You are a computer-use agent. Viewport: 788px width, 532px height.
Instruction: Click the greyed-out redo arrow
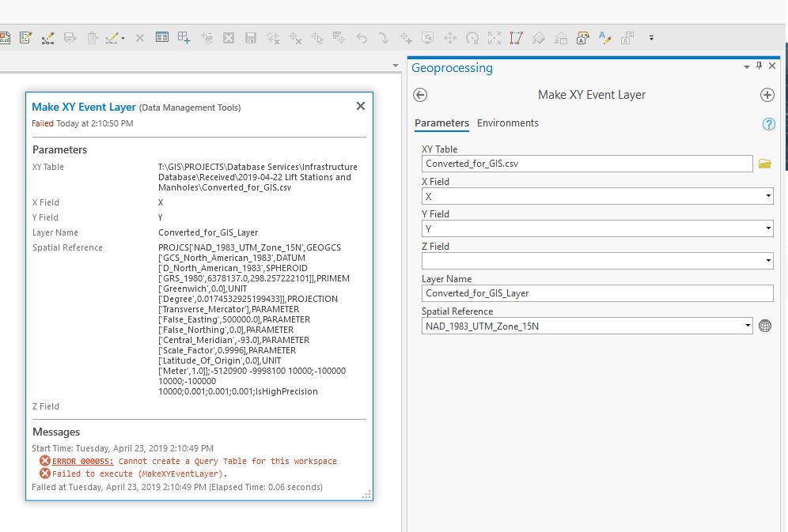(384, 38)
